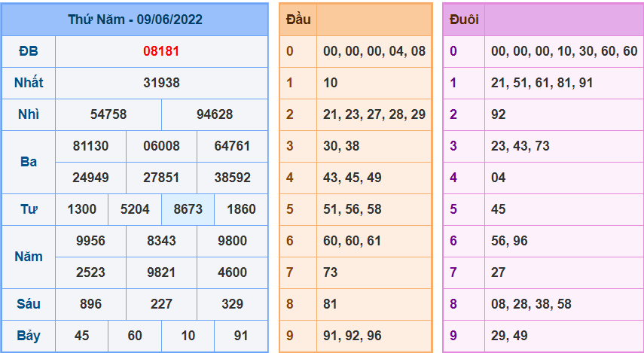644x353 pixels.
Task: Click fifth prize number 2523
Action: pyautogui.click(x=91, y=272)
